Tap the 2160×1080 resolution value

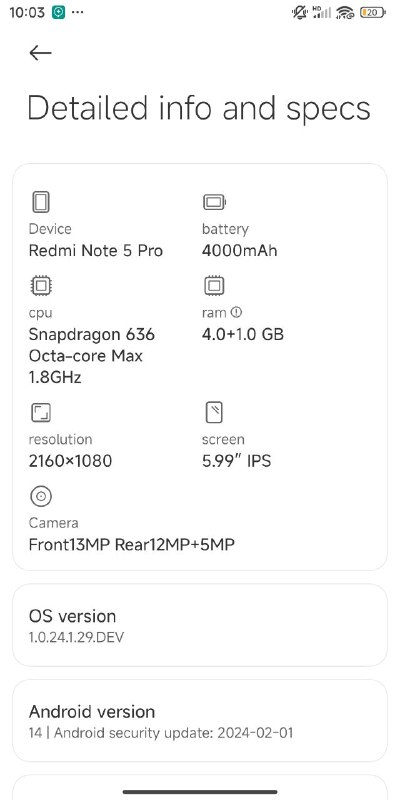point(70,461)
